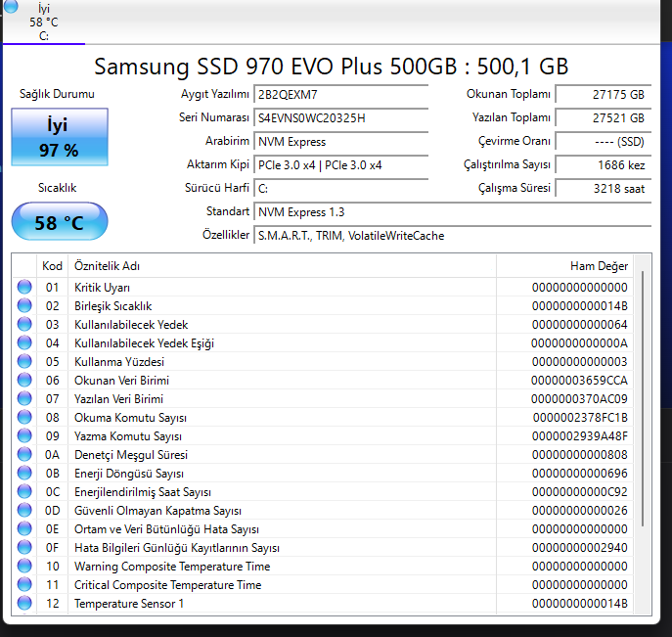This screenshot has width=672, height=637.
Task: Click the Özellikler field S.M.A.R.T., TRIM
Action: pos(453,236)
